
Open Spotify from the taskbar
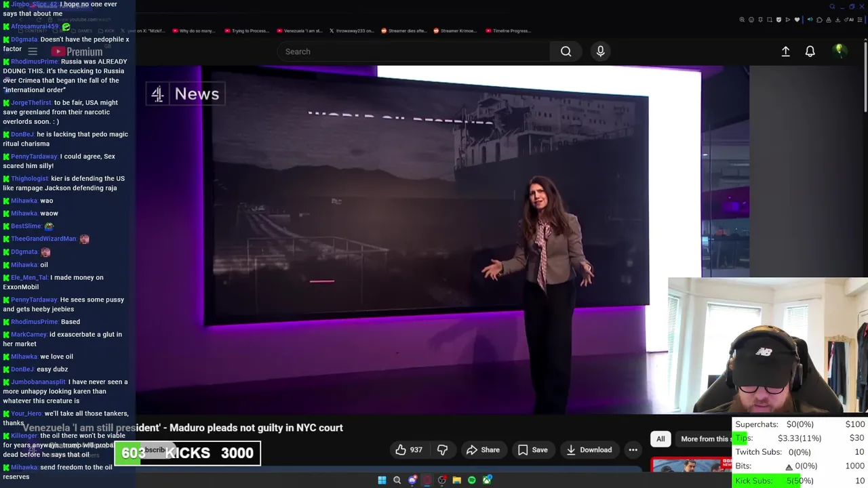coord(472,480)
